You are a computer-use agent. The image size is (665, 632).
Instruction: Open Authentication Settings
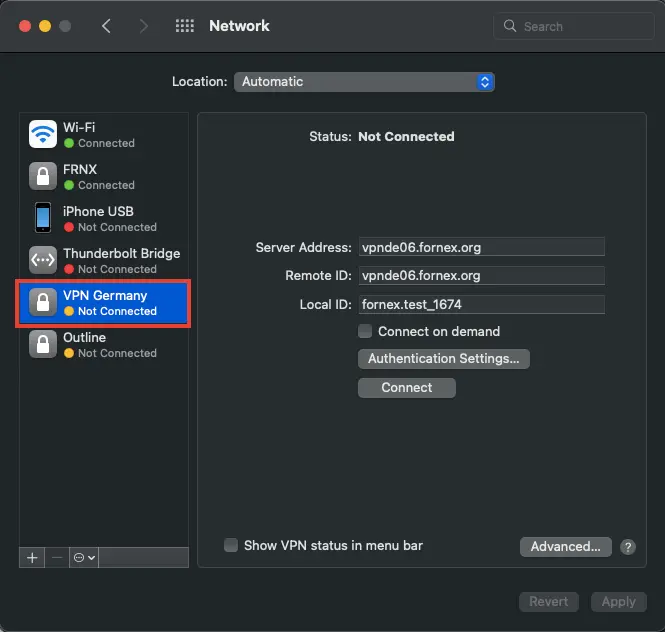coord(444,359)
